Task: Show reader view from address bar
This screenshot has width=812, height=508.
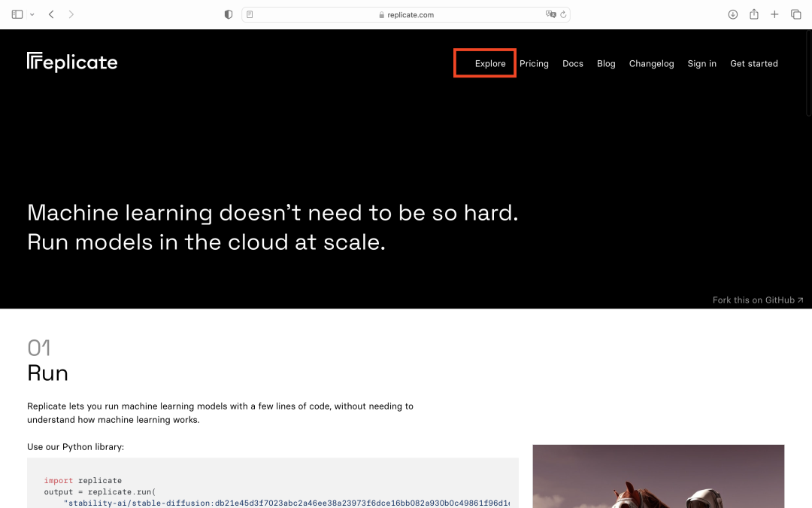Action: pyautogui.click(x=250, y=14)
